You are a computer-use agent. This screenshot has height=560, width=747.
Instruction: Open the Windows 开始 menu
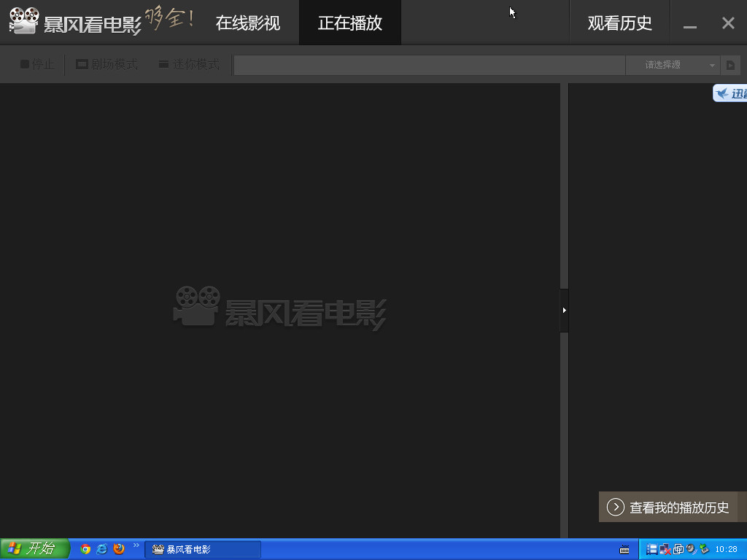click(x=34, y=549)
